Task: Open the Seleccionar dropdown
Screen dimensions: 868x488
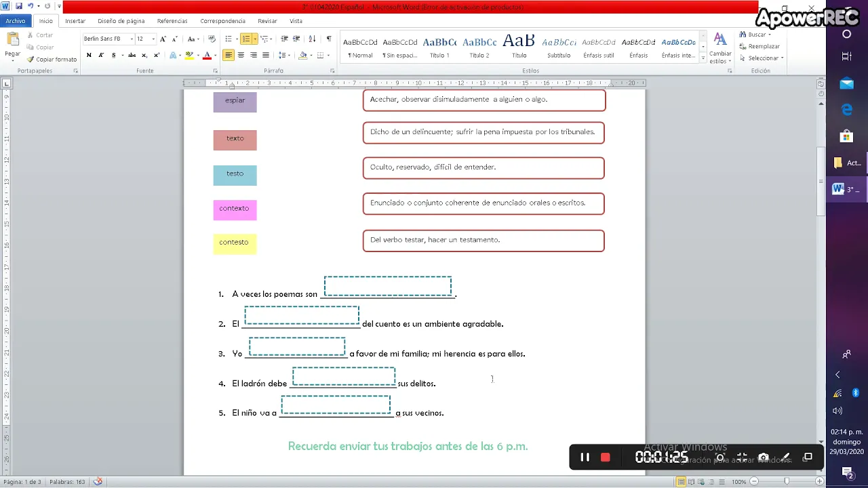Action: pyautogui.click(x=762, y=58)
